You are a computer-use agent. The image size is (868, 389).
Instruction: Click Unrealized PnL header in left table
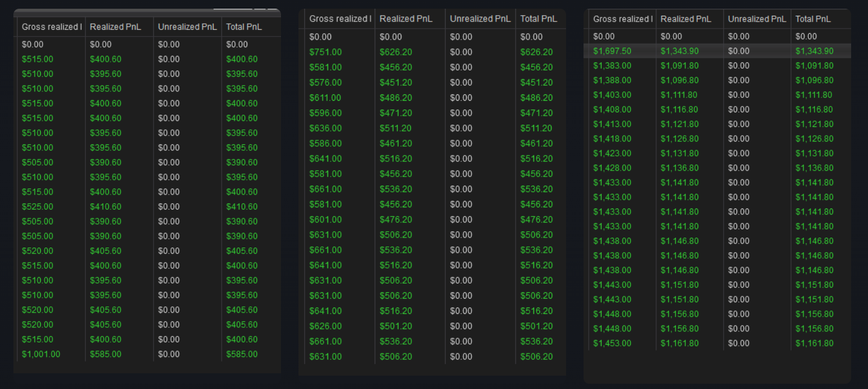pos(187,27)
